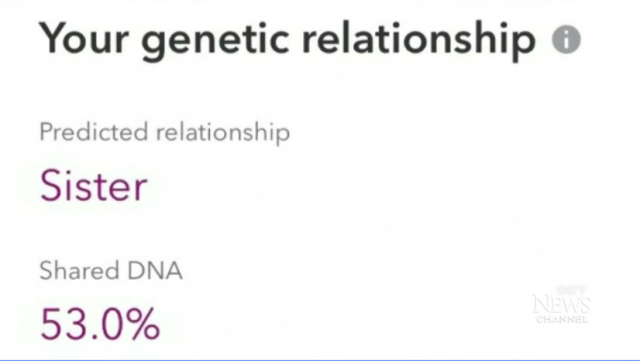Click the "Shared DNA" label
Screen dimensions: 640x361
point(111,270)
